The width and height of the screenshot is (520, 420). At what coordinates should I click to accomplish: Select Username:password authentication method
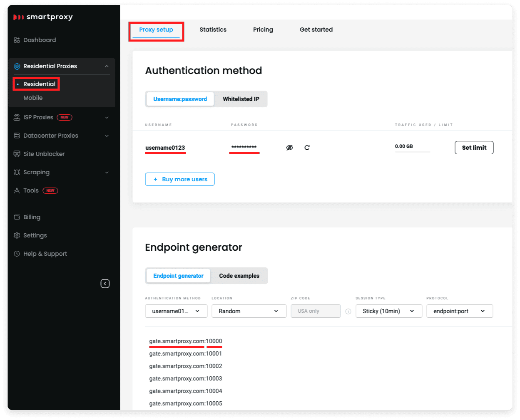180,99
